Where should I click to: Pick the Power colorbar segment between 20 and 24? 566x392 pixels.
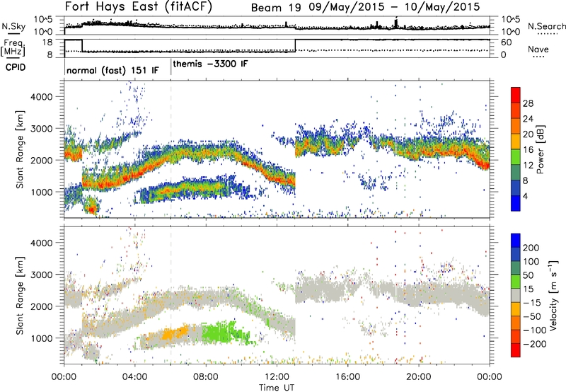pyautogui.click(x=516, y=126)
